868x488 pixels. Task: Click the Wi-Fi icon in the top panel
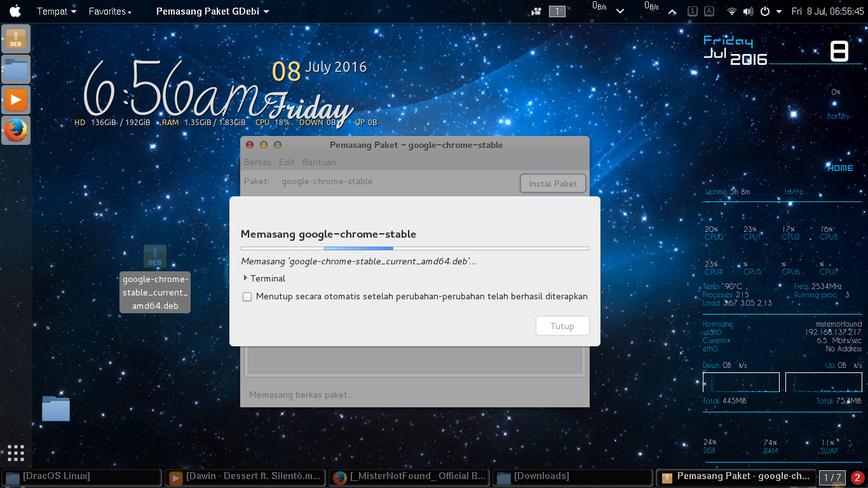pos(731,11)
